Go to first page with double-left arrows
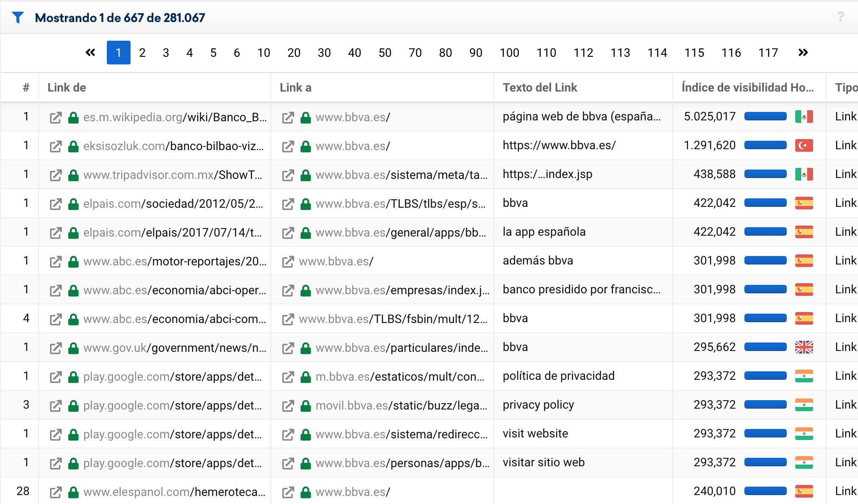 coord(90,53)
